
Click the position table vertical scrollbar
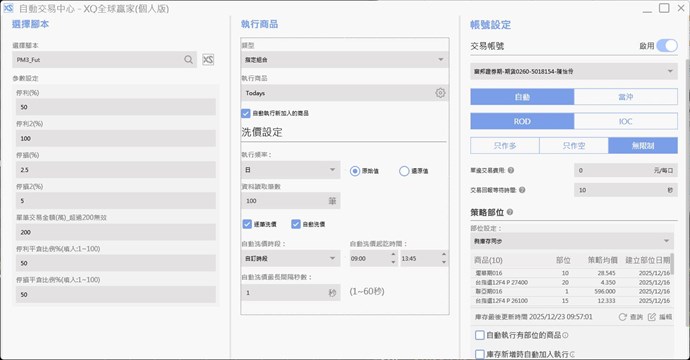(x=672, y=264)
